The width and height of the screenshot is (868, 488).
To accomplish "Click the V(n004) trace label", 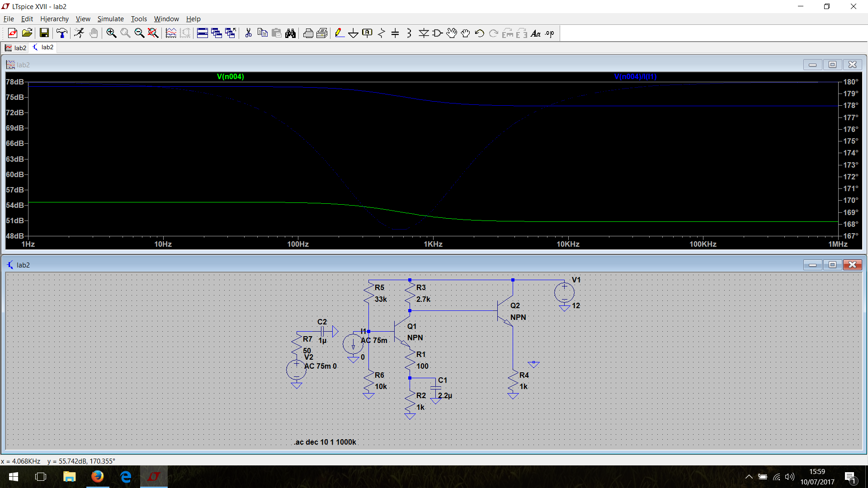I will (230, 76).
